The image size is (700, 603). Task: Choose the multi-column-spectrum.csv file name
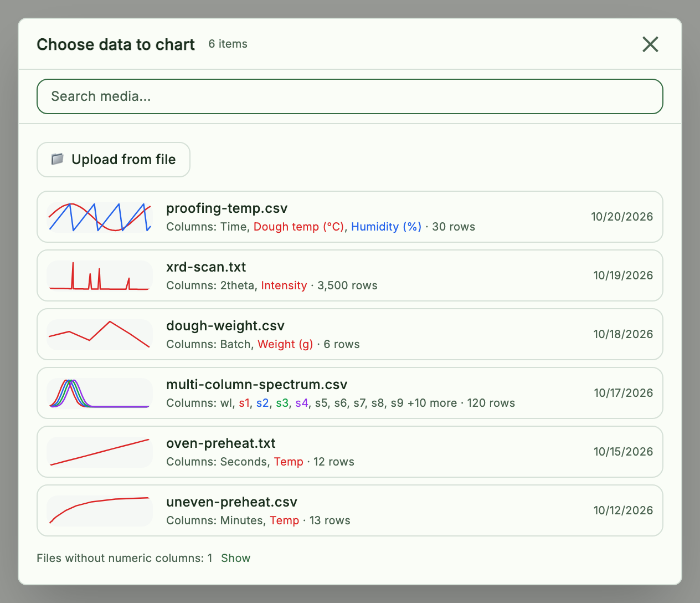click(x=257, y=385)
